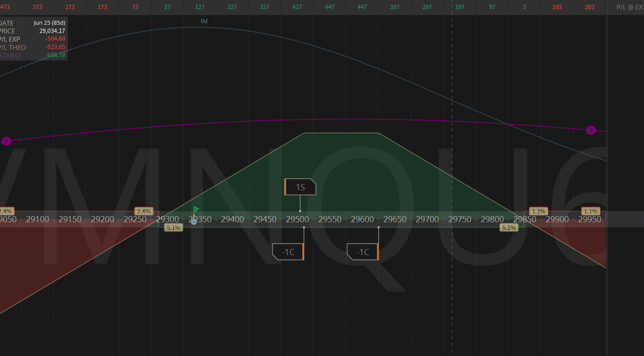Click the green 197 P/L value
644x356 pixels.
click(460, 7)
